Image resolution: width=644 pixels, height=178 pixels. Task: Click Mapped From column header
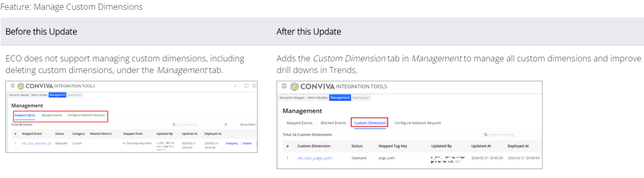click(133, 134)
